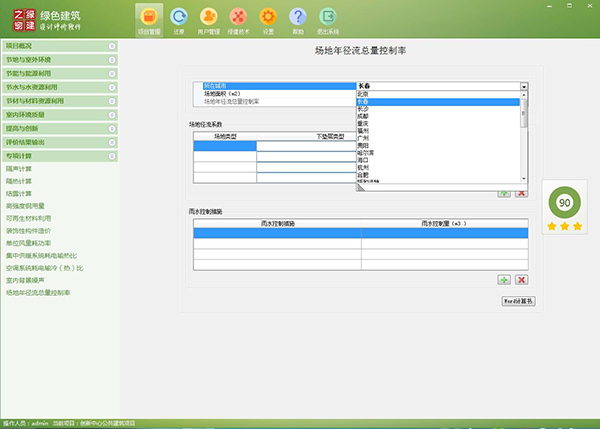The width and height of the screenshot is (600, 429).
Task: Add a row to 雨水控制措施 table
Action: point(504,280)
